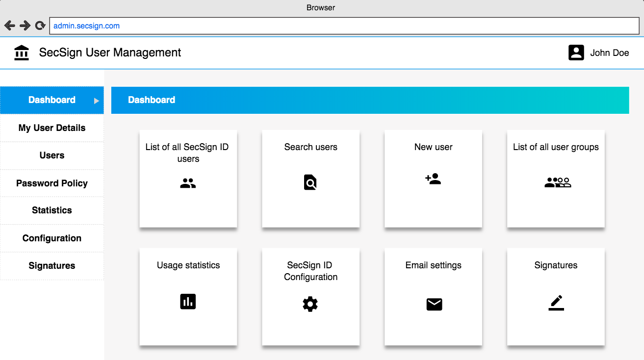Select Password Policy in the sidebar
This screenshot has height=360, width=644.
pyautogui.click(x=52, y=183)
